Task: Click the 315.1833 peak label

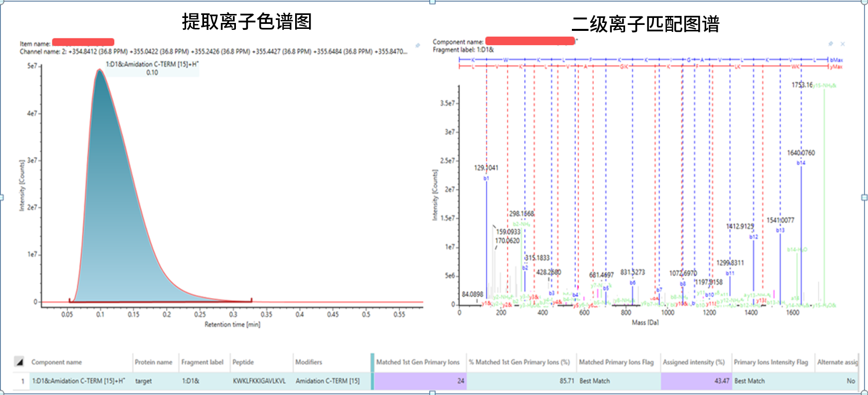Action: pos(537,258)
